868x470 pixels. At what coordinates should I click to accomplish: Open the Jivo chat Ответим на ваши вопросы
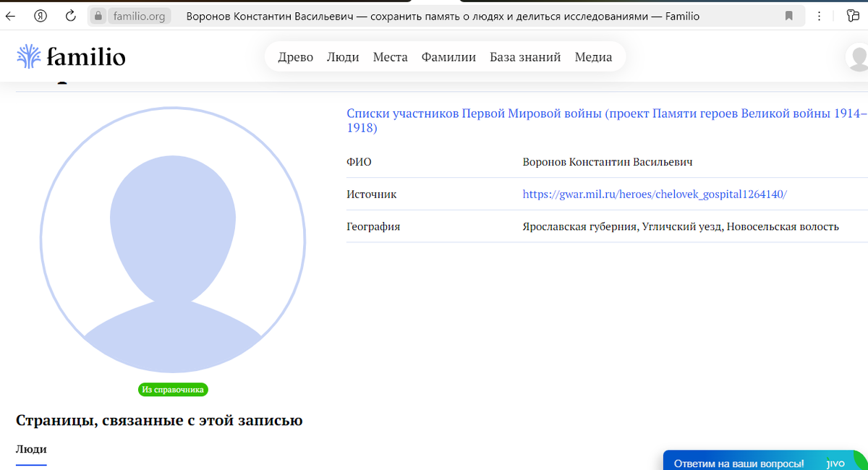[765, 461]
